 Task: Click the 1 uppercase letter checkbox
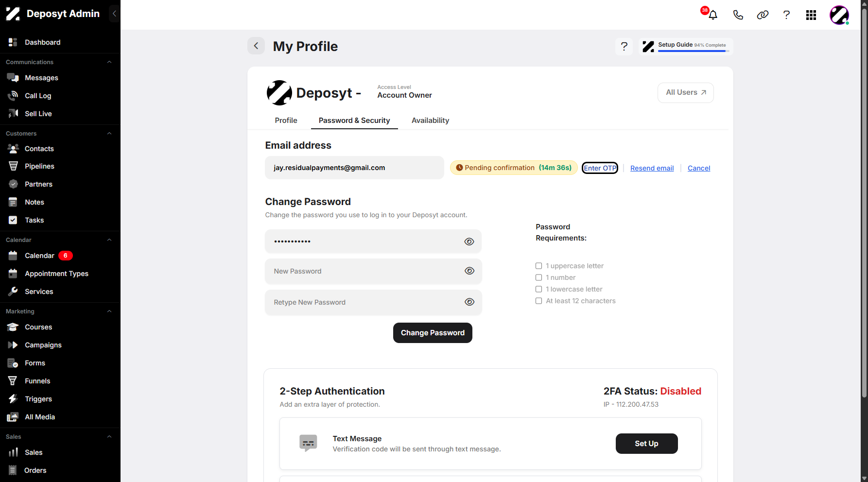click(x=538, y=266)
